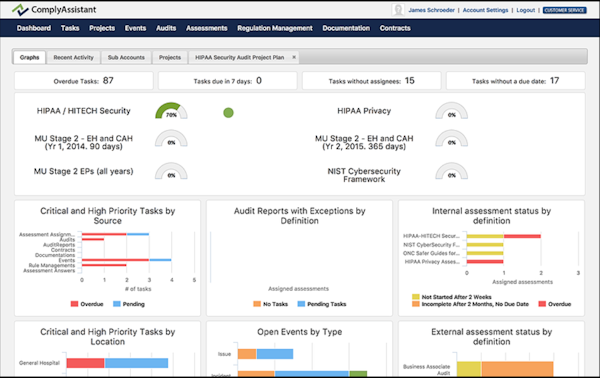Click the ComplyAssistant checkmark logo
Viewport: 600px width, 378px height.
click(20, 10)
